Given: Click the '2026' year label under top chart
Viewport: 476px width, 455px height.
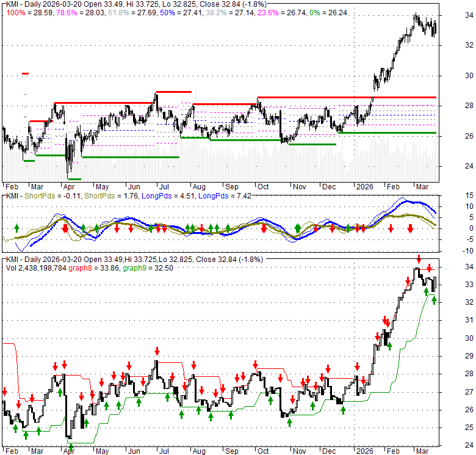Looking at the screenshot, I should point(364,187).
